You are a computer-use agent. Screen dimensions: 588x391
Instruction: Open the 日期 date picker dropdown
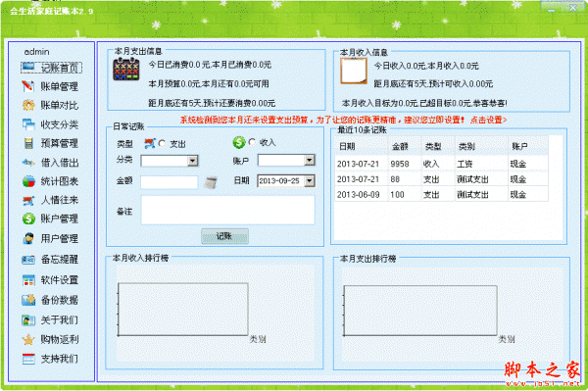309,181
